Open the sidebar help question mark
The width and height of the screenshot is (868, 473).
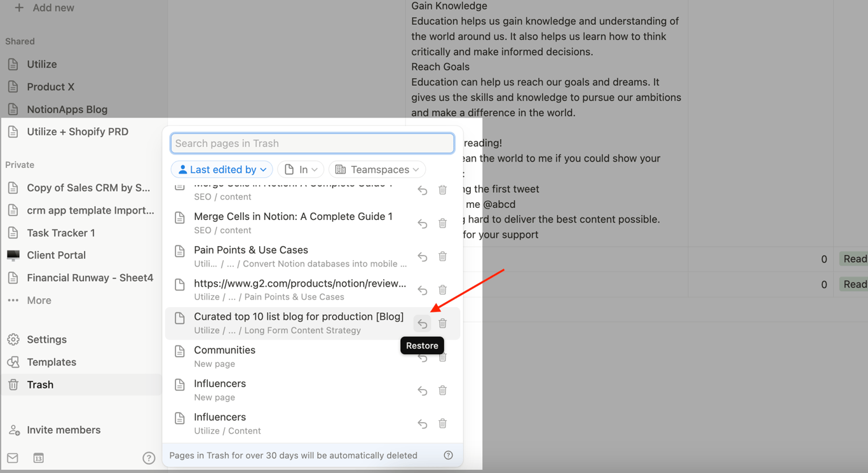[149, 458]
